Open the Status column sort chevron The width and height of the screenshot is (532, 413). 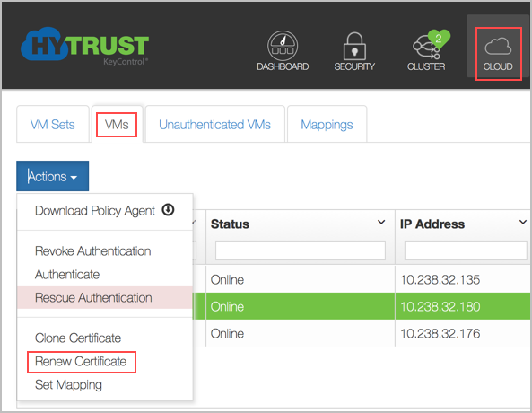[x=381, y=222]
